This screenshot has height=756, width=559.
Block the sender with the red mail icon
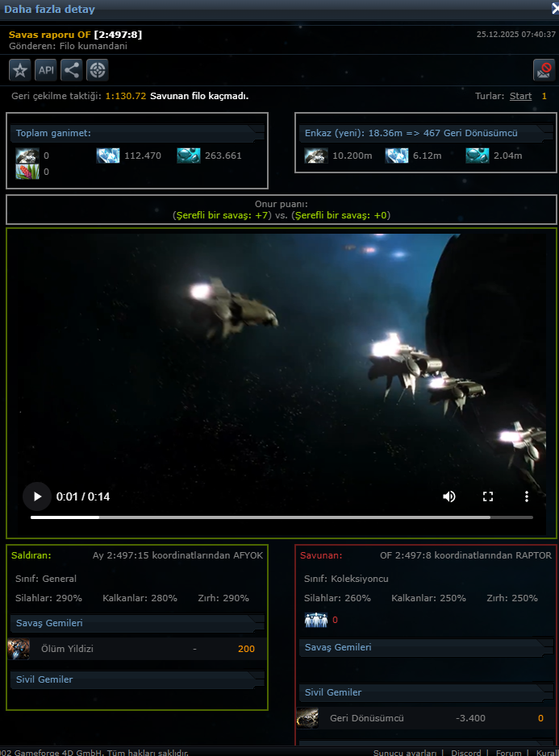click(x=544, y=70)
